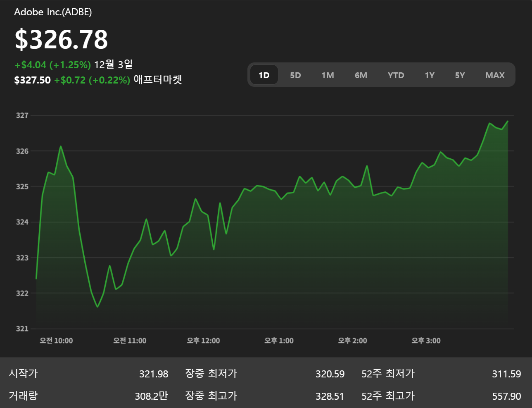
Task: Click the 12월 3일 date label
Action: pos(114,64)
